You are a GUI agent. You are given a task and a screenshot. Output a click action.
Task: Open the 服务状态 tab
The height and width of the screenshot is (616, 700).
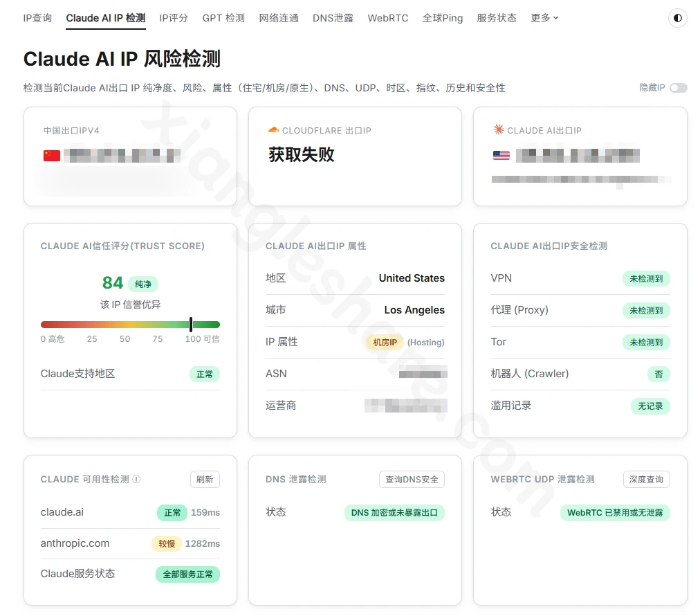497,18
